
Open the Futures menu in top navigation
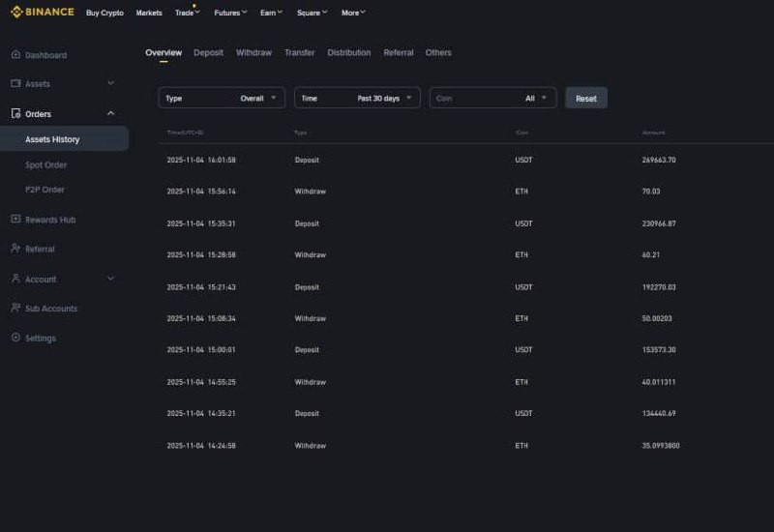[230, 14]
